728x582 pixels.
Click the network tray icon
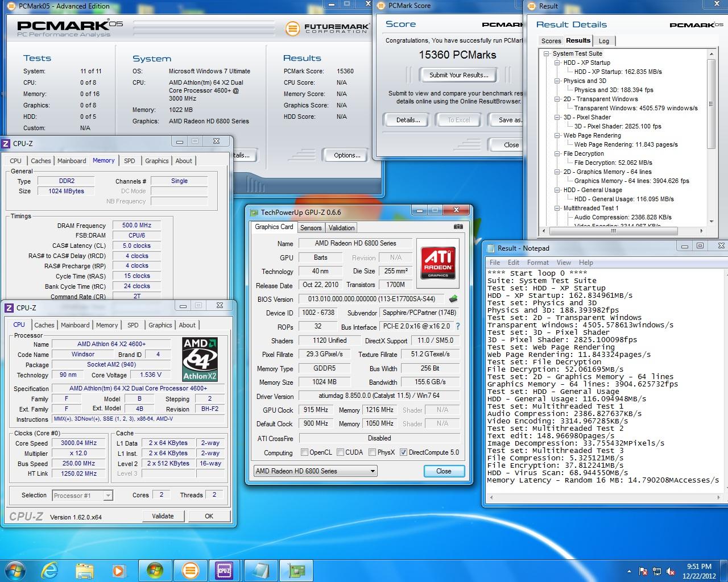[657, 571]
